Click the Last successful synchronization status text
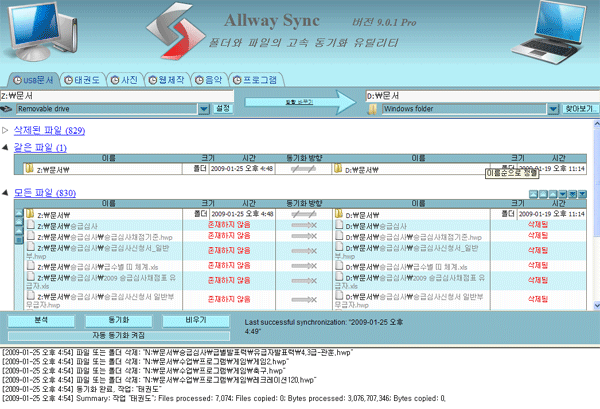This screenshot has width=600, height=409. (324, 327)
